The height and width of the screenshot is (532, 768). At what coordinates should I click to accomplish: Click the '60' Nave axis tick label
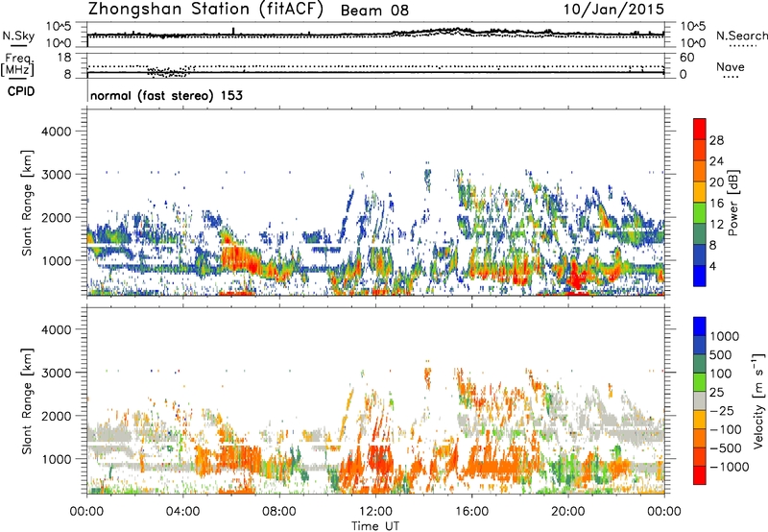(686, 58)
